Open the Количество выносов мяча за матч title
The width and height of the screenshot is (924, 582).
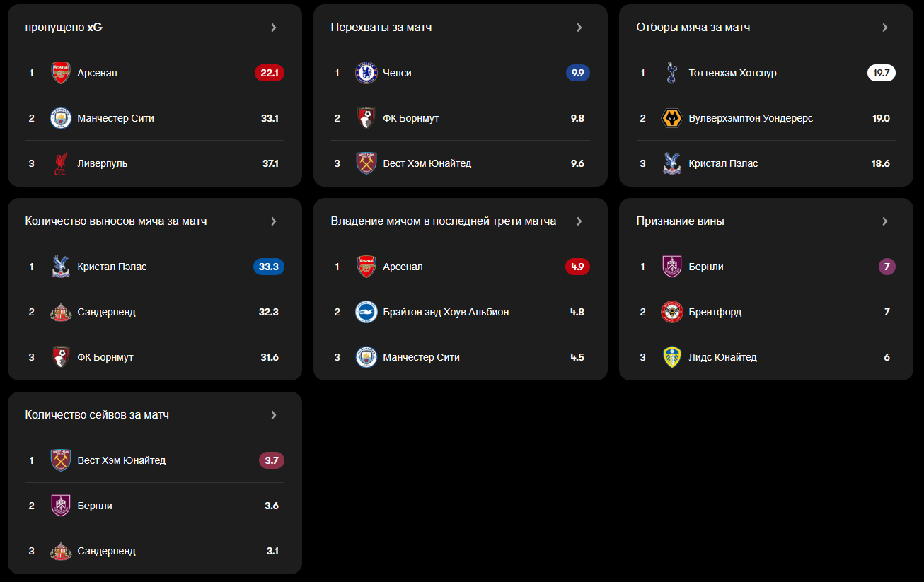pyautogui.click(x=116, y=221)
